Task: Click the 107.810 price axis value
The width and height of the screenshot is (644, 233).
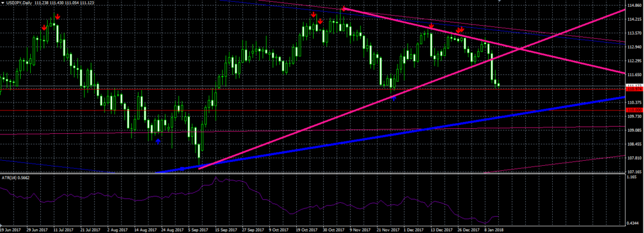Action: (635, 158)
